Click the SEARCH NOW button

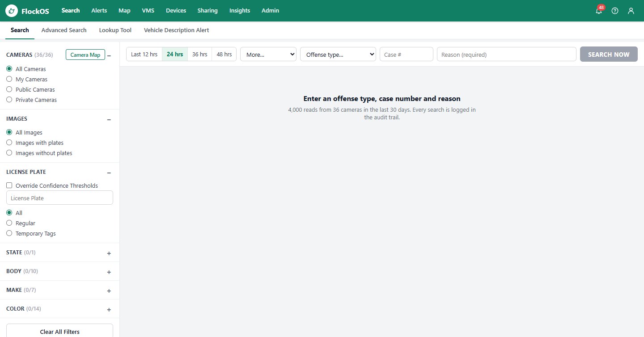pyautogui.click(x=609, y=54)
